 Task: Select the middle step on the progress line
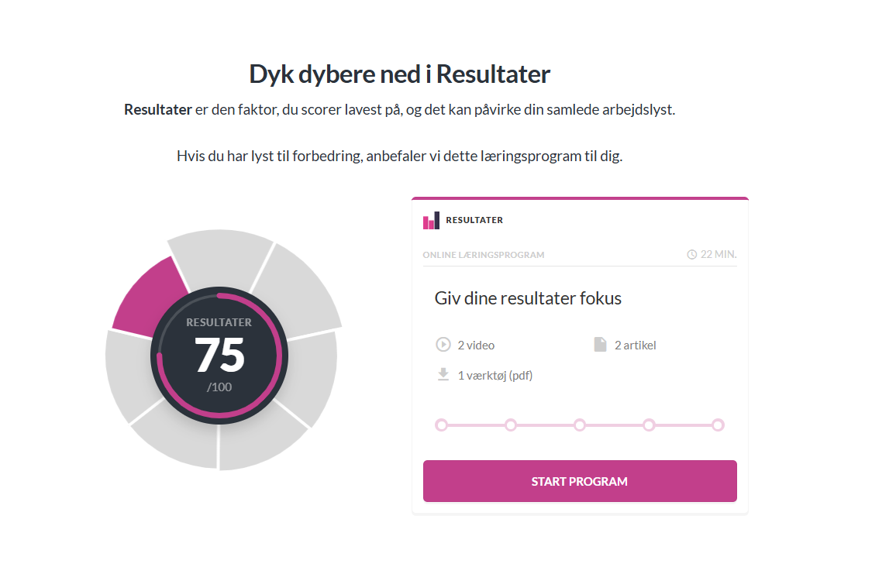coord(580,425)
